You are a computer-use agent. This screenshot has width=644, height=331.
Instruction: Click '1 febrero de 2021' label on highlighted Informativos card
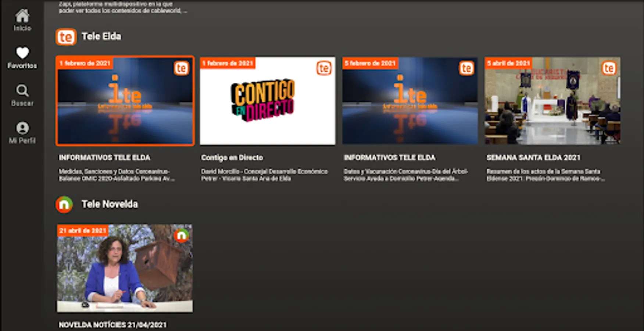pyautogui.click(x=85, y=63)
